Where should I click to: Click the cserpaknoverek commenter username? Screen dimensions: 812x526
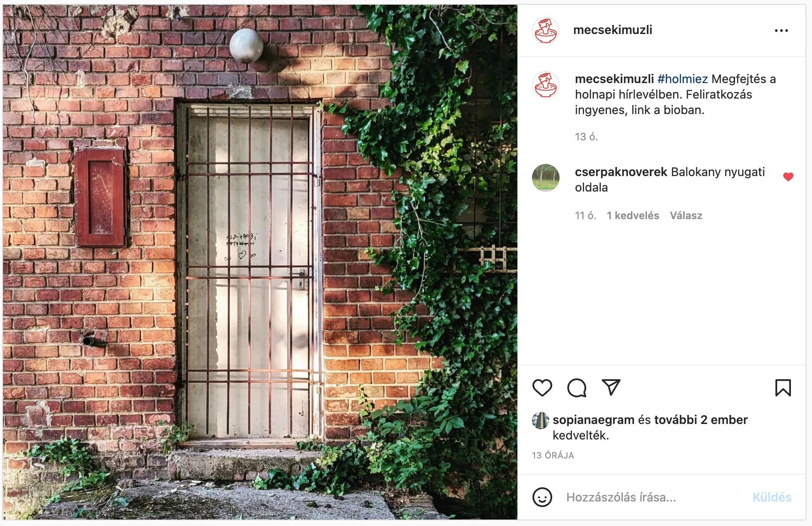621,172
